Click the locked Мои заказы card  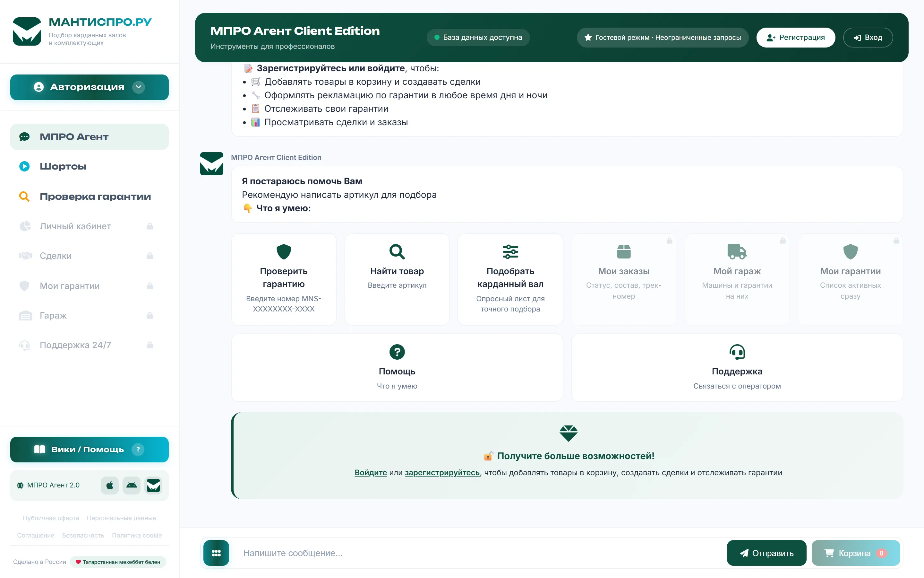(623, 279)
